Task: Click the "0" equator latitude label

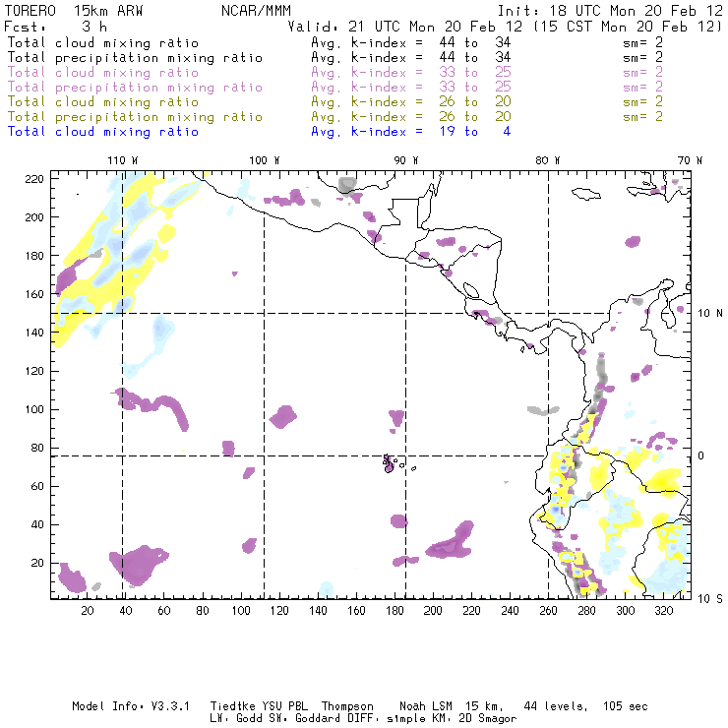Action: pyautogui.click(x=700, y=455)
